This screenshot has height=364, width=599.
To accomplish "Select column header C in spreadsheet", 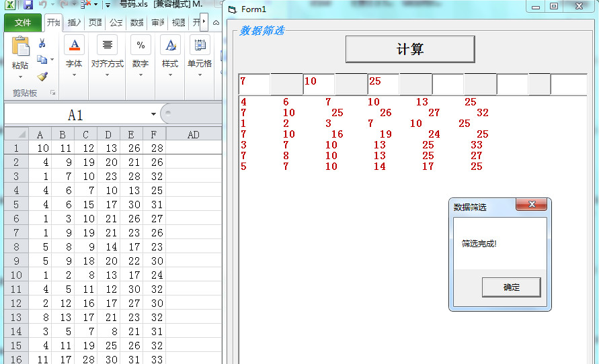I will [85, 134].
